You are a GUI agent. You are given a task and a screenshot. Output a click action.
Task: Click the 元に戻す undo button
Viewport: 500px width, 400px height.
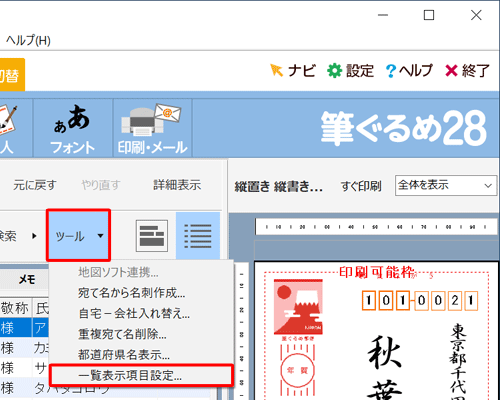(x=35, y=185)
